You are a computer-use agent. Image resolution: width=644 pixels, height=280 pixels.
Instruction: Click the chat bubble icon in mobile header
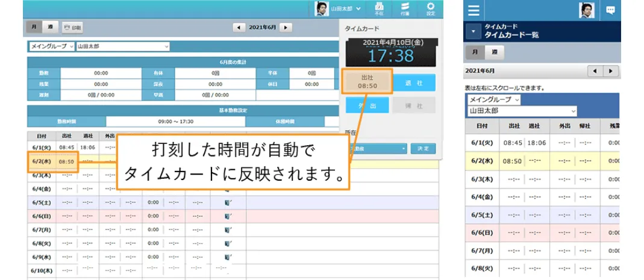[x=610, y=10]
